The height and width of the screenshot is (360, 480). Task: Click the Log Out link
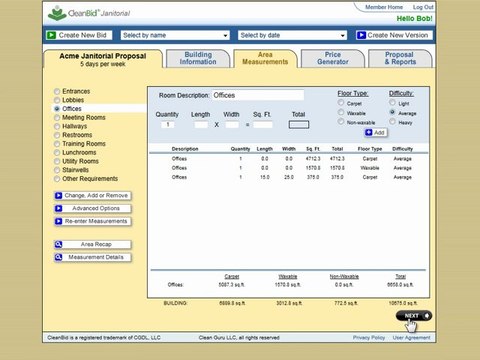pyautogui.click(x=423, y=7)
